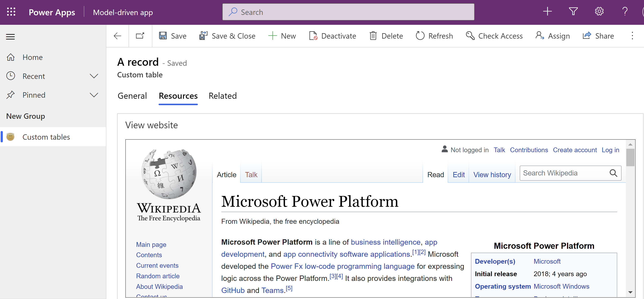Click the Back navigation arrow
Viewport: 644px width, 299px height.
tap(117, 36)
